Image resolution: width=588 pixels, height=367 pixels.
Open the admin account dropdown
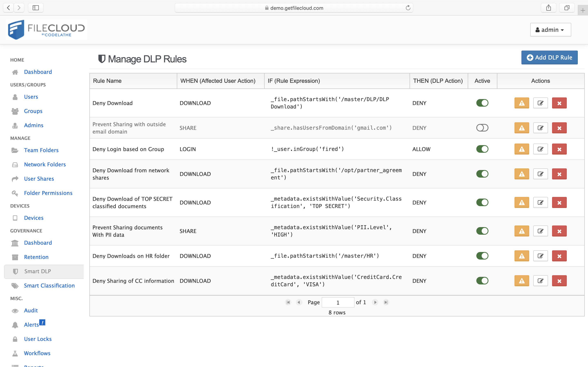coord(550,30)
